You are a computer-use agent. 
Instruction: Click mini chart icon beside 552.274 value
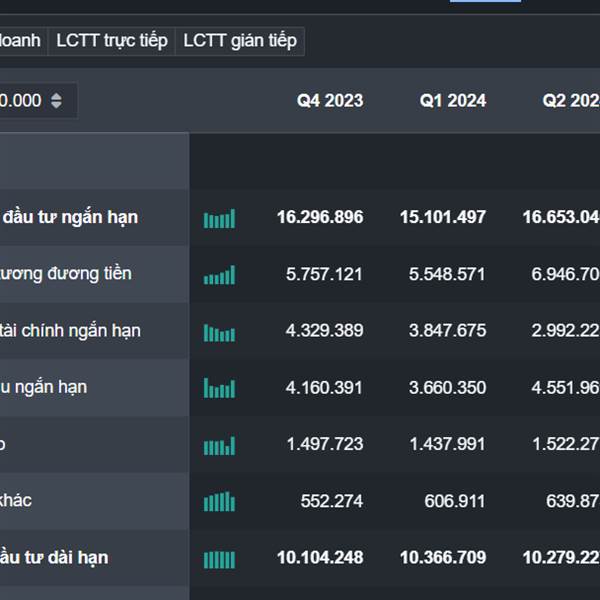(x=219, y=500)
